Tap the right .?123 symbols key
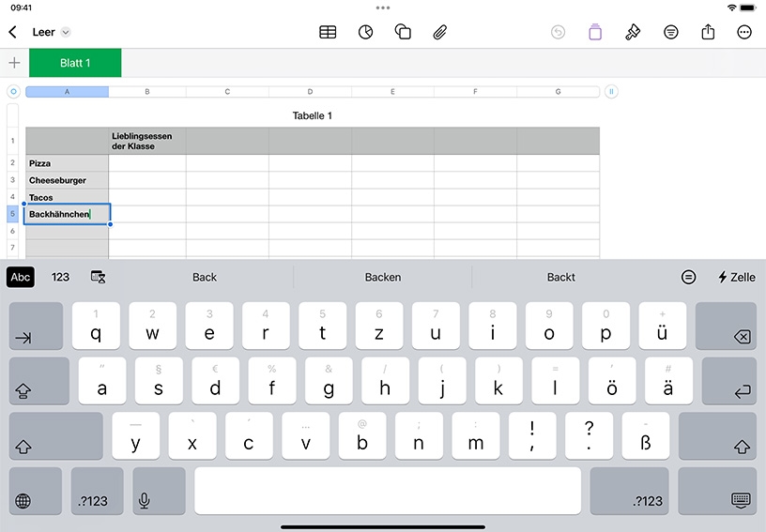 point(629,491)
